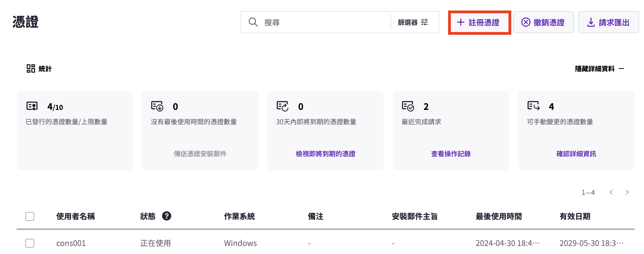Click the 有效日期 column header
This screenshot has height=254, width=644.
pyautogui.click(x=575, y=216)
